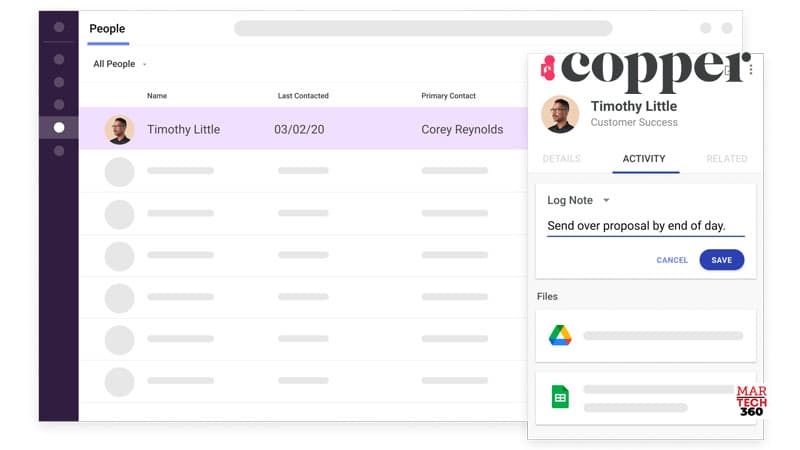Focus the top search bar
The height and width of the screenshot is (450, 800).
(423, 29)
